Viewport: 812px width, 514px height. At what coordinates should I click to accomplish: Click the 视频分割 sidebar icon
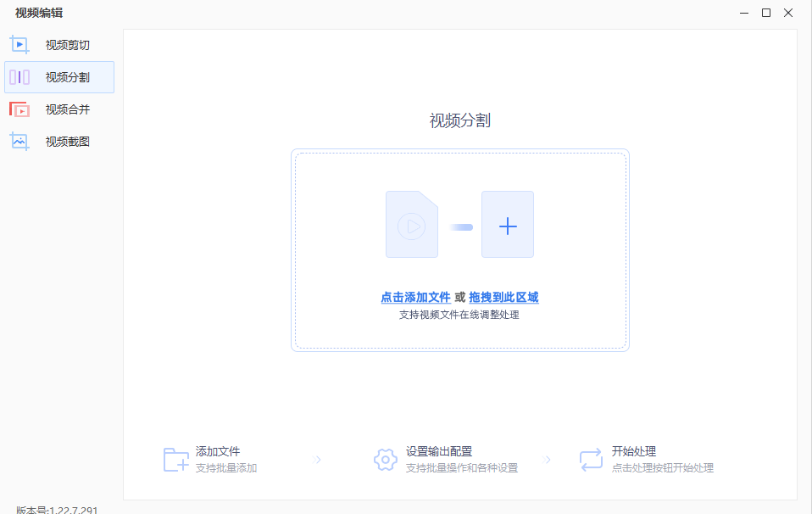pyautogui.click(x=19, y=76)
